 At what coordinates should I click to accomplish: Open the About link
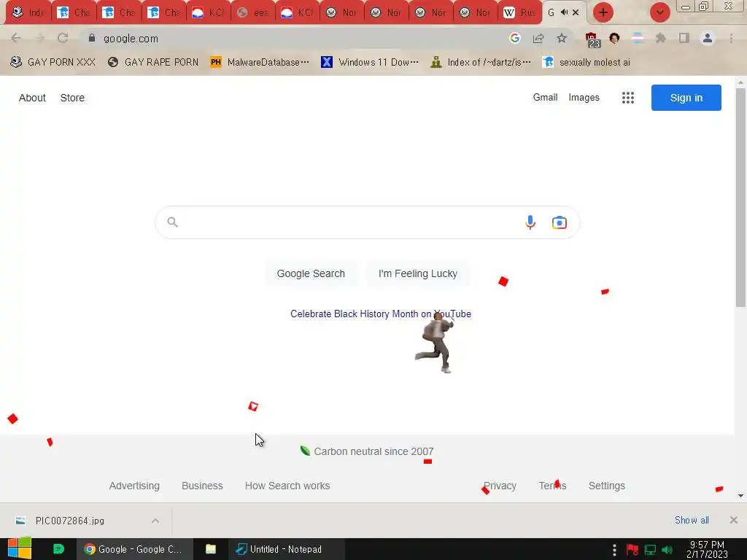coord(32,98)
